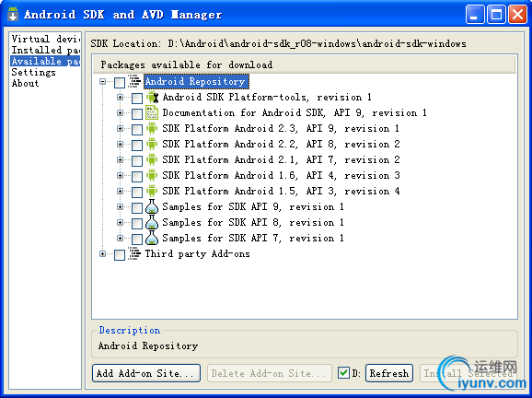Collapse the Android Repository tree node
Image resolution: width=532 pixels, height=398 pixels.
coord(102,81)
